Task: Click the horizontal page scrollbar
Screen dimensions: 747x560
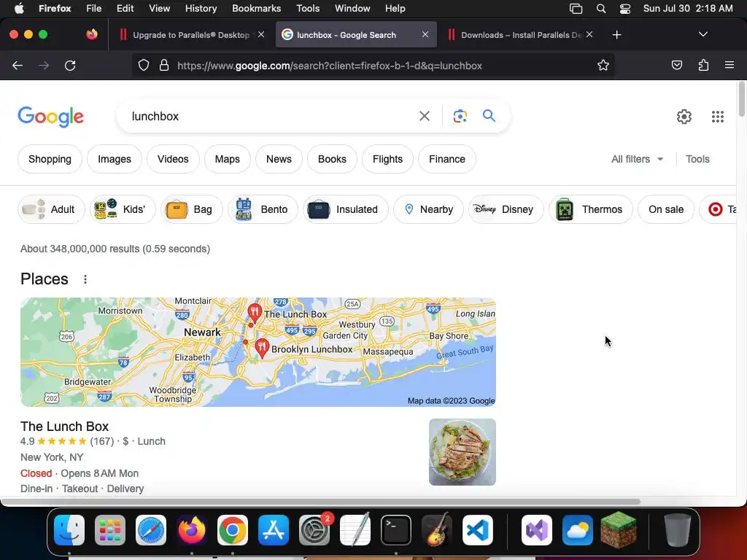Action: [320, 502]
